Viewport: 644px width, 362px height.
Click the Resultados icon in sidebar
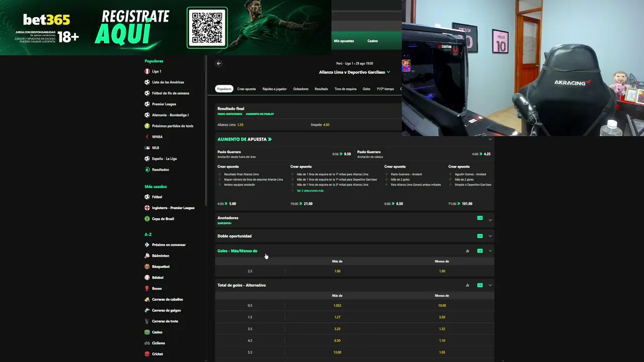tap(147, 169)
